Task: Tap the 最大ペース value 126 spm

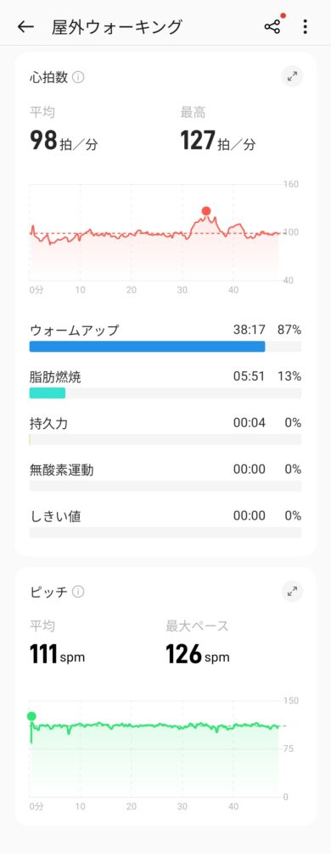Action: 198,655
